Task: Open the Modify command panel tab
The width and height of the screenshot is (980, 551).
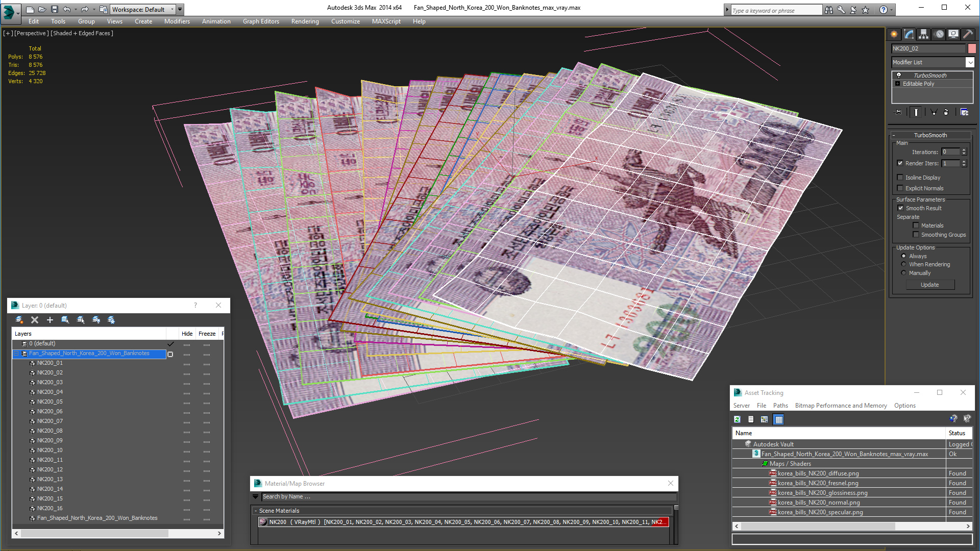Action: tap(909, 34)
